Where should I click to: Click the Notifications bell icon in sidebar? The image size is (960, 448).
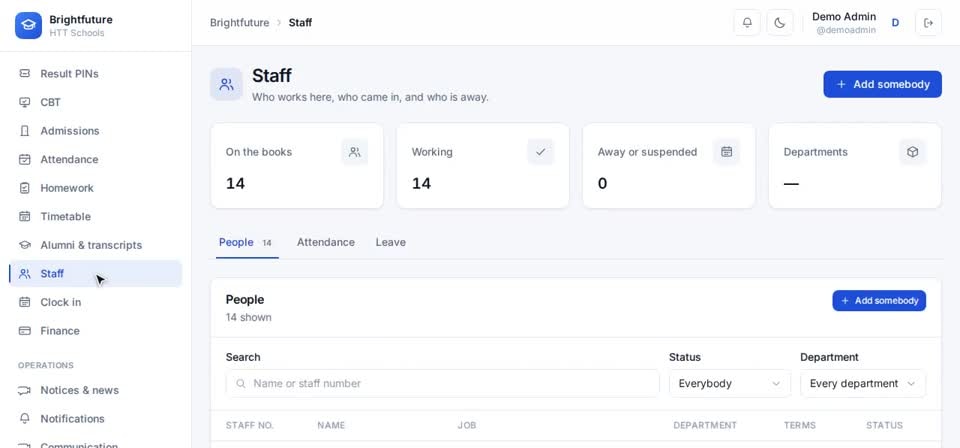24,419
